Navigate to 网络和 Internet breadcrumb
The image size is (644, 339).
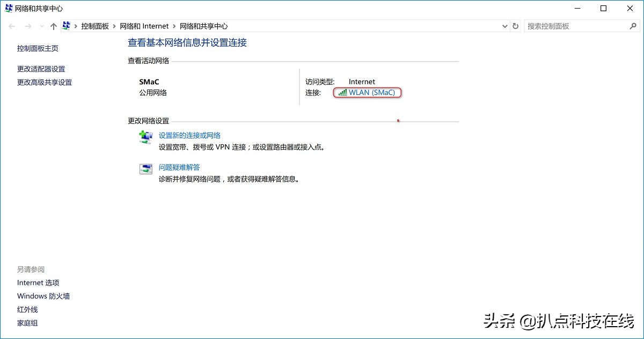tap(144, 26)
